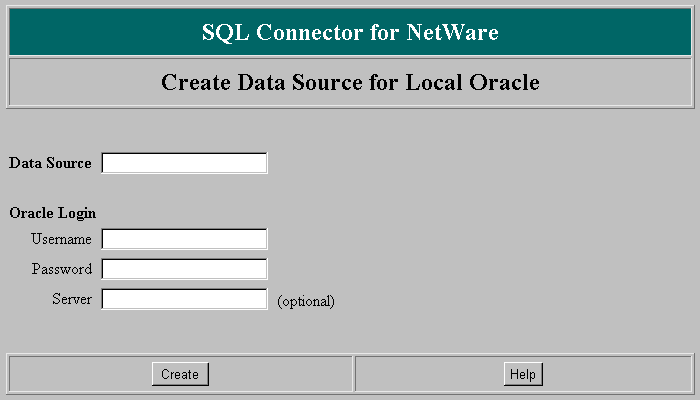Click the 'Server' label text

[72, 299]
